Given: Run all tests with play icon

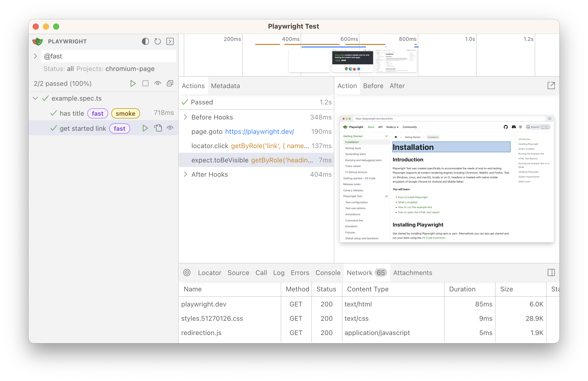Looking at the screenshot, I should 133,84.
